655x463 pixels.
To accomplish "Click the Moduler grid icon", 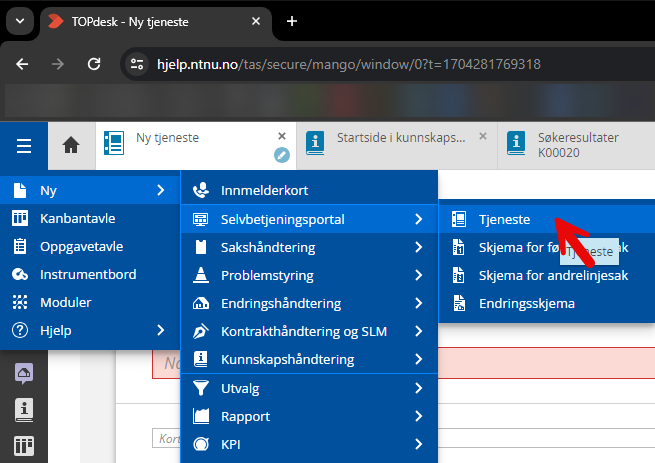I will pyautogui.click(x=20, y=302).
